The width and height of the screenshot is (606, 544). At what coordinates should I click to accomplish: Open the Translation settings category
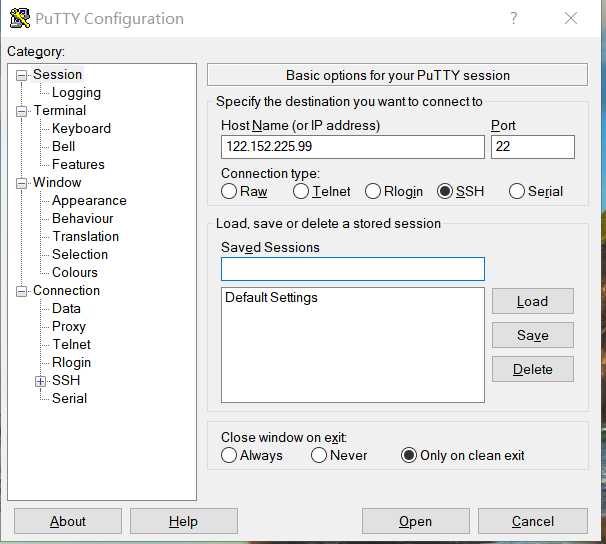[x=86, y=236]
